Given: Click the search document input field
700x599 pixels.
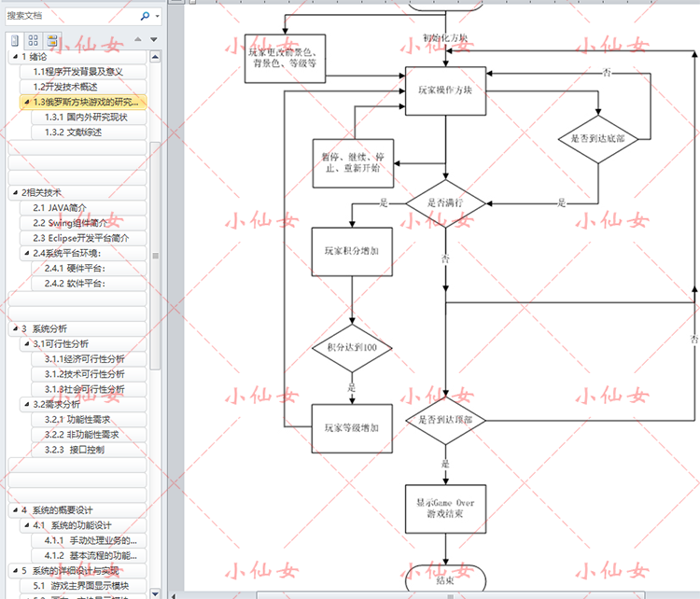Looking at the screenshot, I should click(72, 16).
